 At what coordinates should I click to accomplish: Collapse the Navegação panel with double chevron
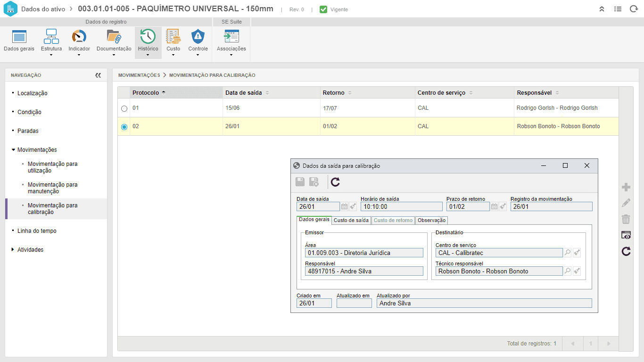click(98, 75)
